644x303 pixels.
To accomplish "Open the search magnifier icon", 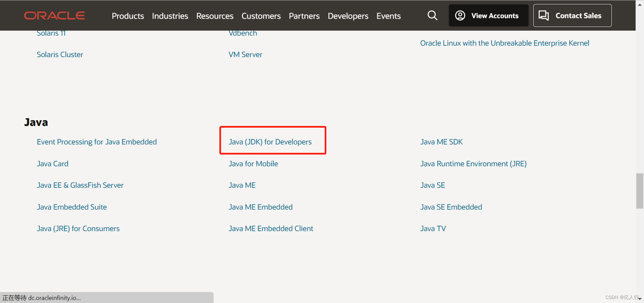I will (432, 15).
